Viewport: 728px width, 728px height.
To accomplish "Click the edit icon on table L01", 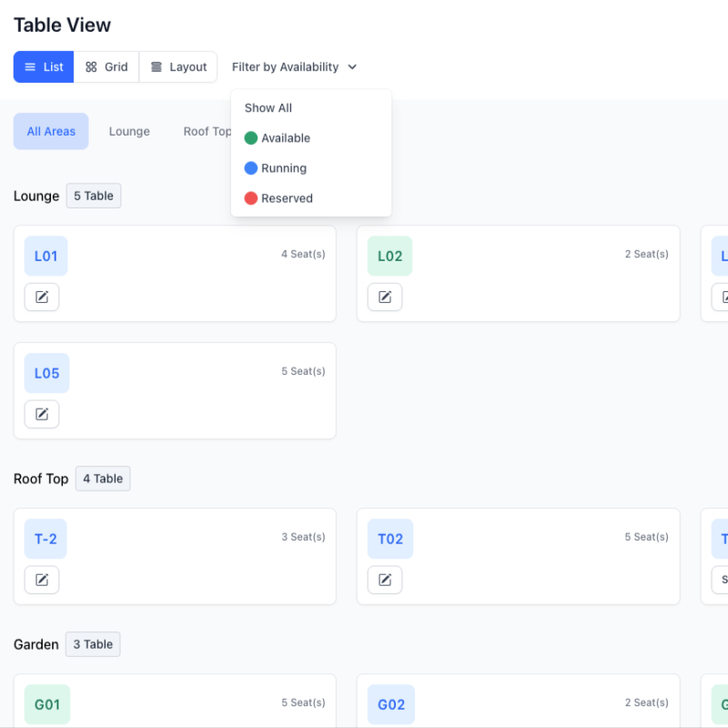I will click(x=42, y=297).
